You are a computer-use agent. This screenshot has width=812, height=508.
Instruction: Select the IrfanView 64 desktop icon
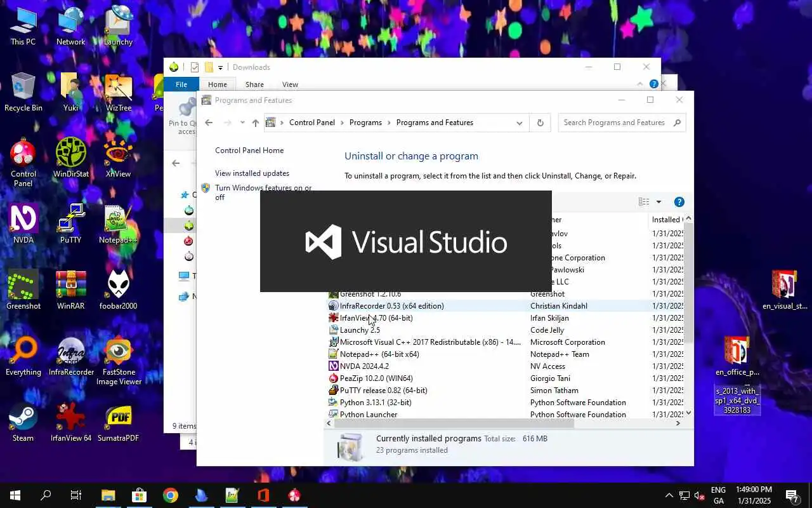pyautogui.click(x=70, y=423)
